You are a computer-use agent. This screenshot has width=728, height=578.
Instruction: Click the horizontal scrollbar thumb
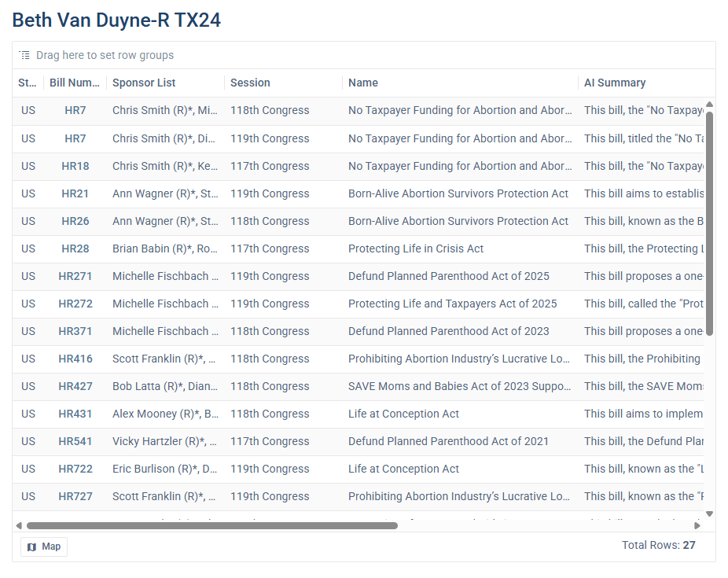tap(212, 525)
